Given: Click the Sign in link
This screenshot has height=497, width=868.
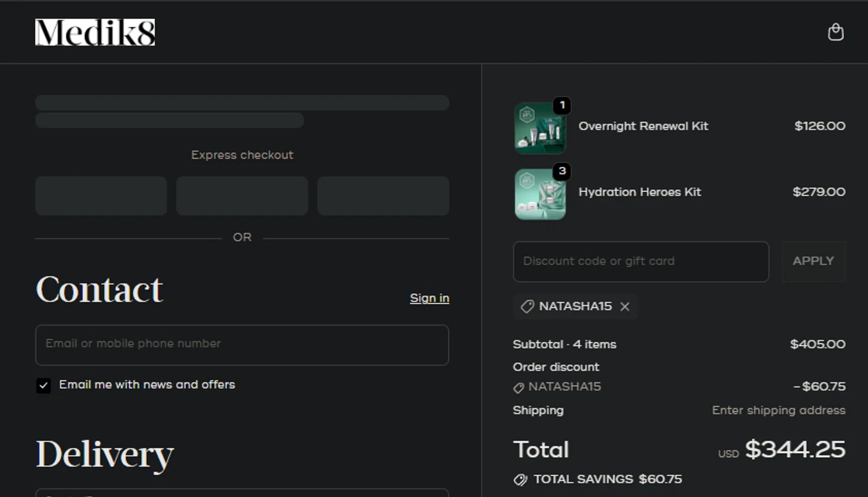Looking at the screenshot, I should pyautogui.click(x=429, y=298).
